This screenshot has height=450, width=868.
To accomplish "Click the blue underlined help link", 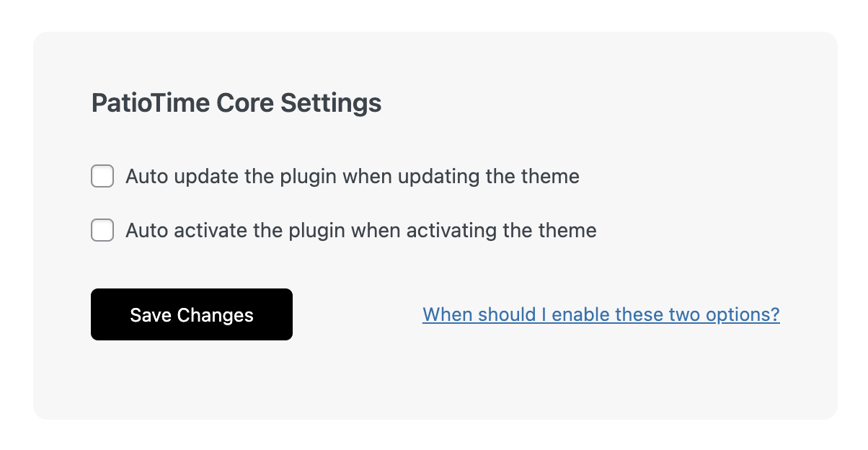I will [601, 314].
